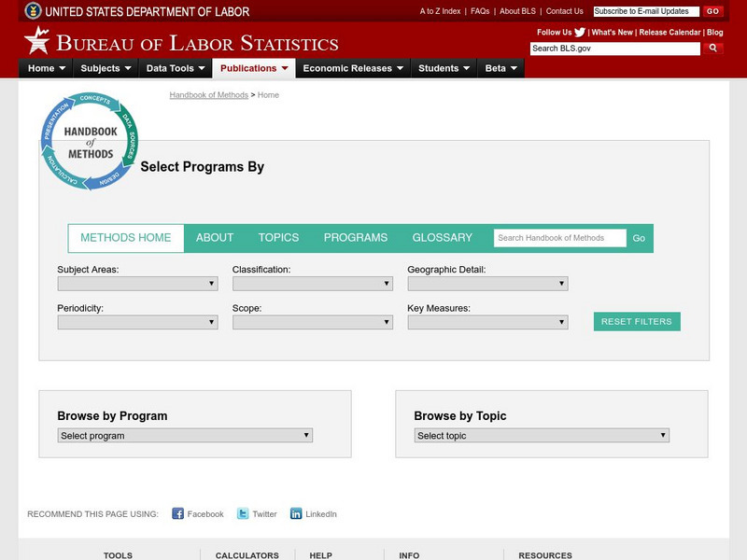The height and width of the screenshot is (560, 747).
Task: Click the Department of Labor seal icon
Action: (x=33, y=10)
